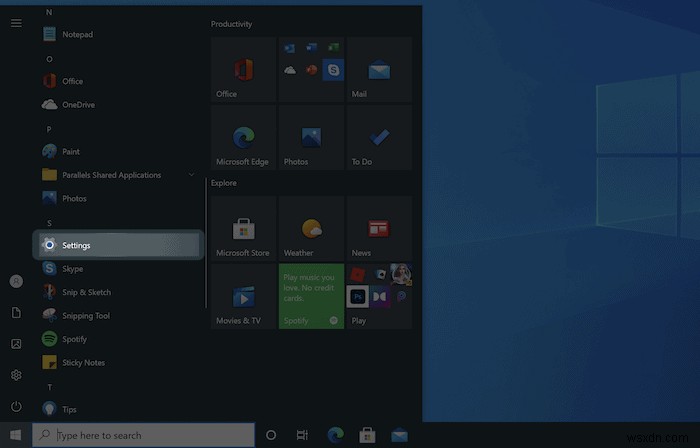Launch Notepad from the app list

tap(76, 34)
